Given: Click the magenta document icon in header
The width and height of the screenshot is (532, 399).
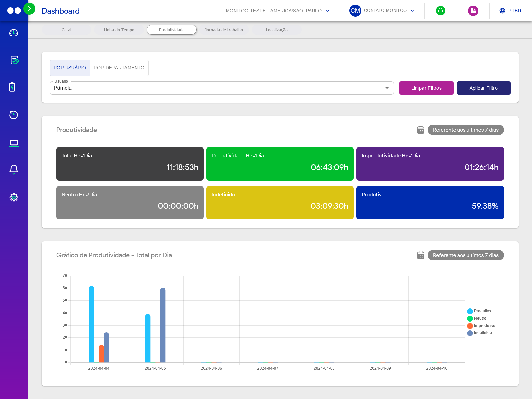Looking at the screenshot, I should coord(473,11).
